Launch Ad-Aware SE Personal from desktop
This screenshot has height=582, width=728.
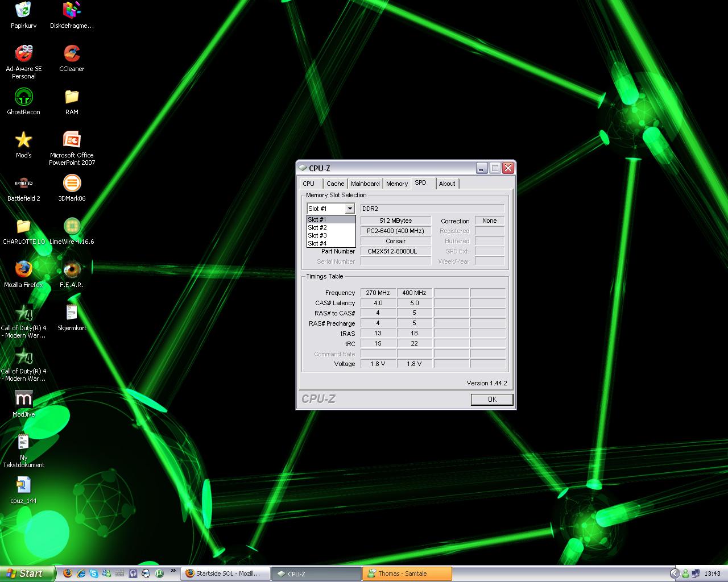tap(23, 62)
